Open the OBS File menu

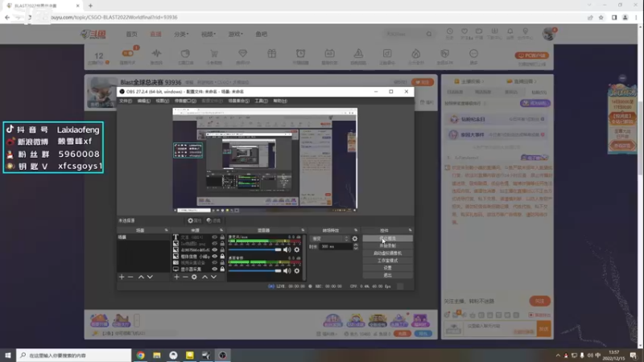[126, 101]
